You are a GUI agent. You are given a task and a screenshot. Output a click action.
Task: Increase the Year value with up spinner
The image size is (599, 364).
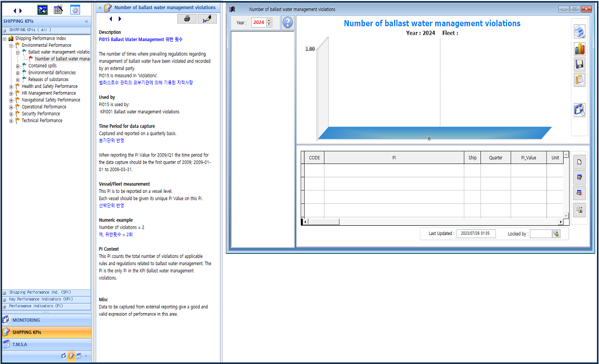269,21
